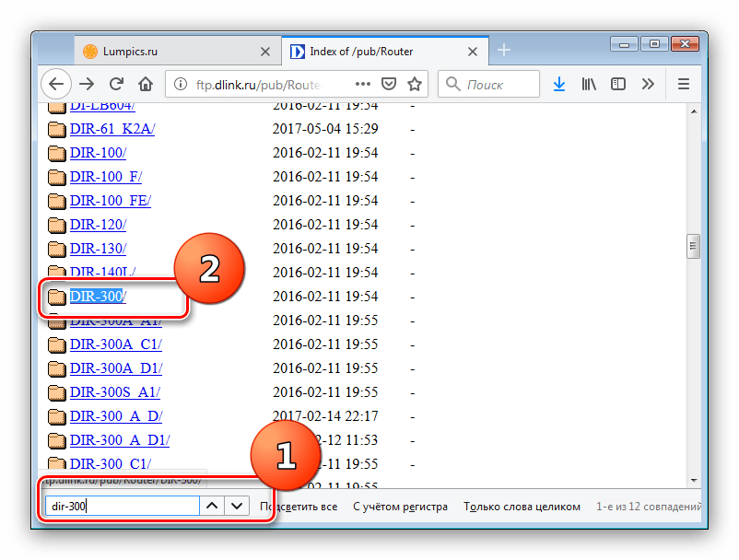This screenshot has width=739, height=560.
Task: Open a new tab with plus button
Action: point(503,51)
